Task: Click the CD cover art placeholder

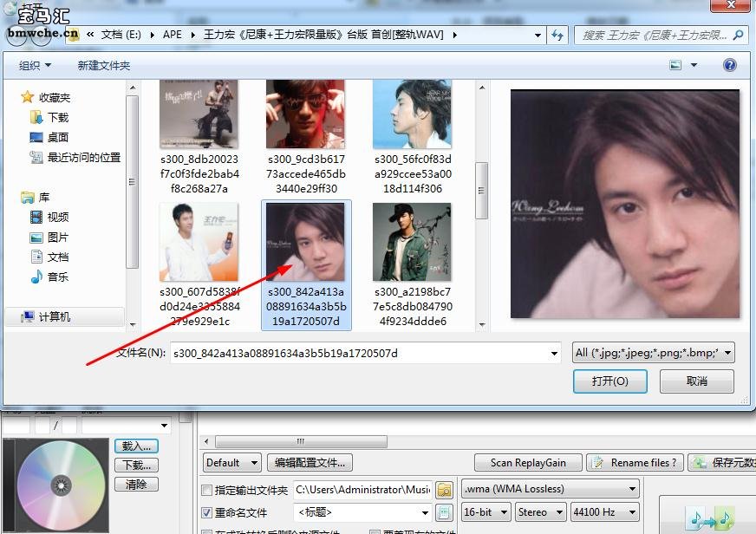Action: click(55, 485)
